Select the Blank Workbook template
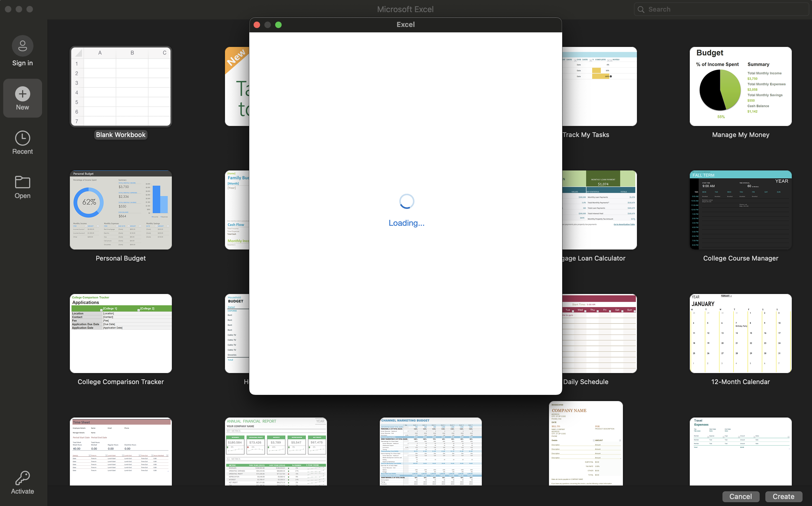Image resolution: width=812 pixels, height=506 pixels. [121, 87]
